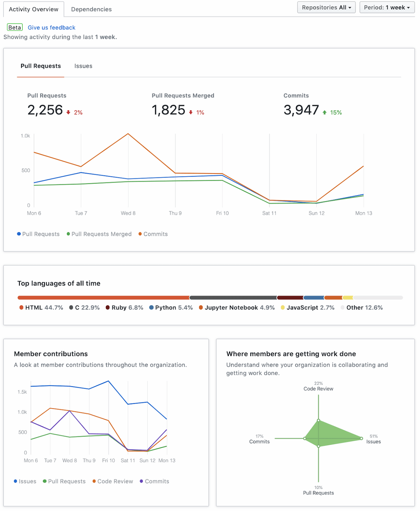Switch to the Dependencies tab
This screenshot has width=420, height=511.
point(91,9)
